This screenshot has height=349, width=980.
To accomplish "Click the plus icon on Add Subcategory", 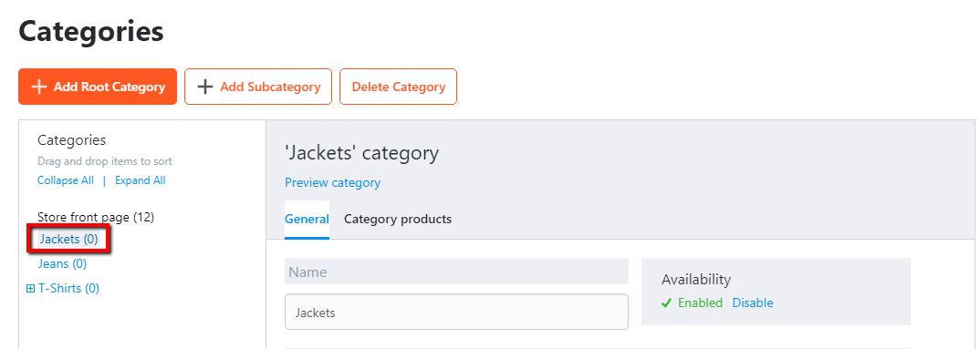I will pos(205,87).
